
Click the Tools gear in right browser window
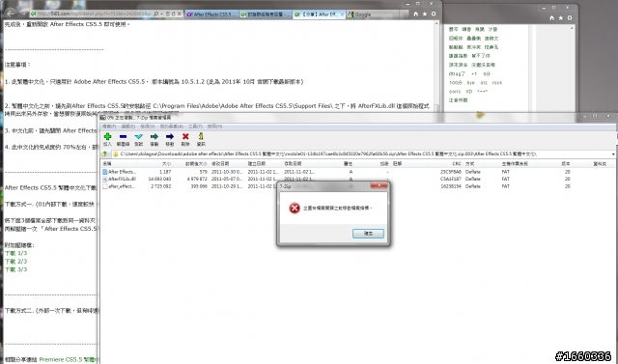pyautogui.click(x=569, y=17)
